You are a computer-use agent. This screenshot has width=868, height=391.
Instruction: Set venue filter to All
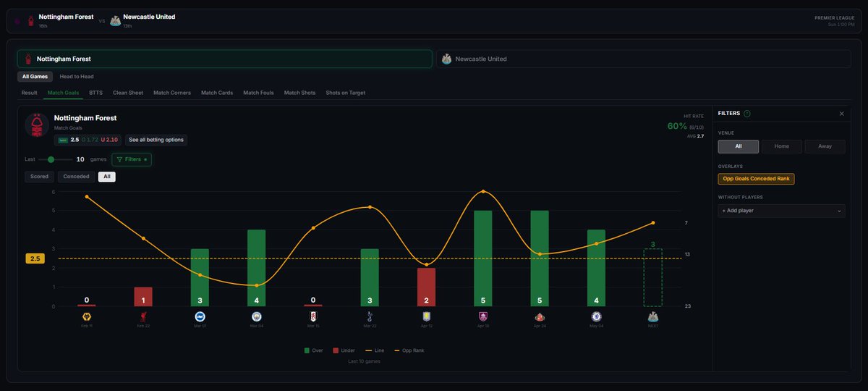(739, 146)
